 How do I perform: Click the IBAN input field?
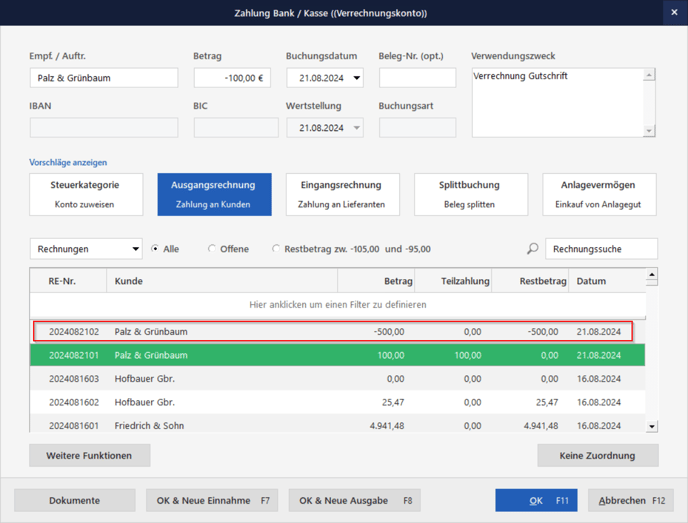(x=104, y=128)
